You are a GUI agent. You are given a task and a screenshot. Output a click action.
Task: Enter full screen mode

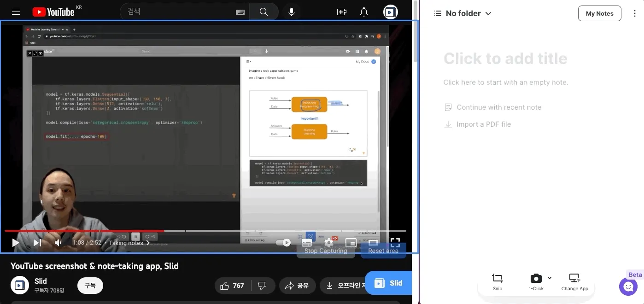point(395,242)
